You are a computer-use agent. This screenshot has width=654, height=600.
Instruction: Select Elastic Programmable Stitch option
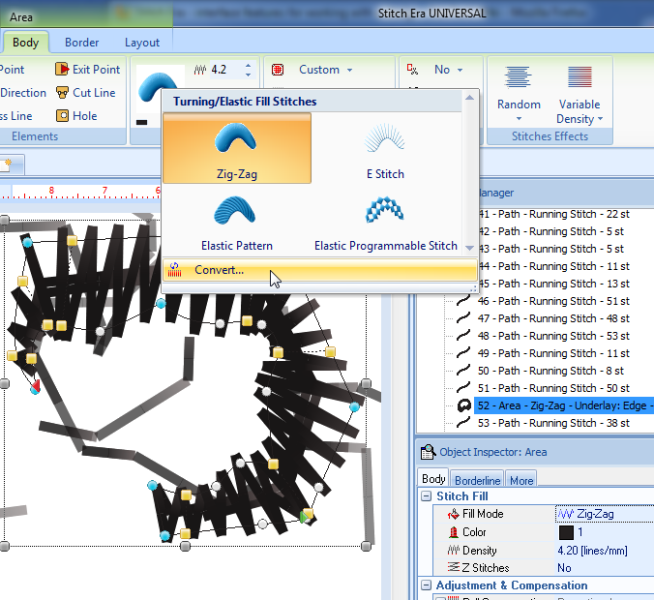[x=385, y=220]
